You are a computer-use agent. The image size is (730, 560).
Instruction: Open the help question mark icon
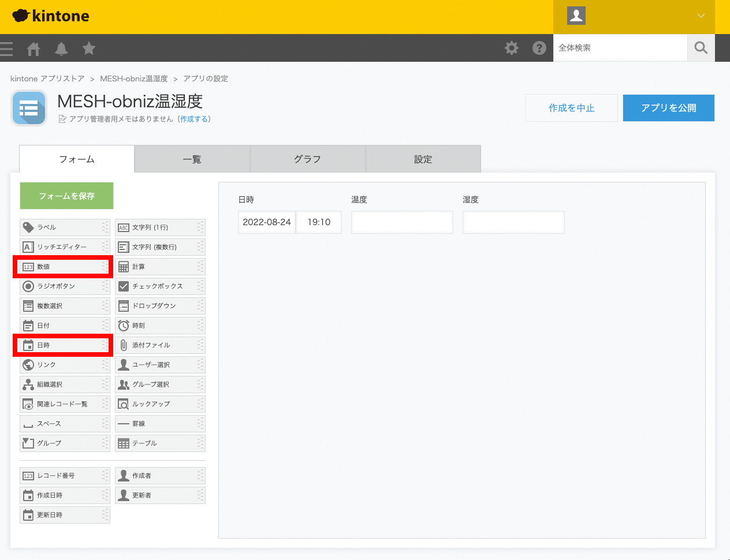coord(539,48)
